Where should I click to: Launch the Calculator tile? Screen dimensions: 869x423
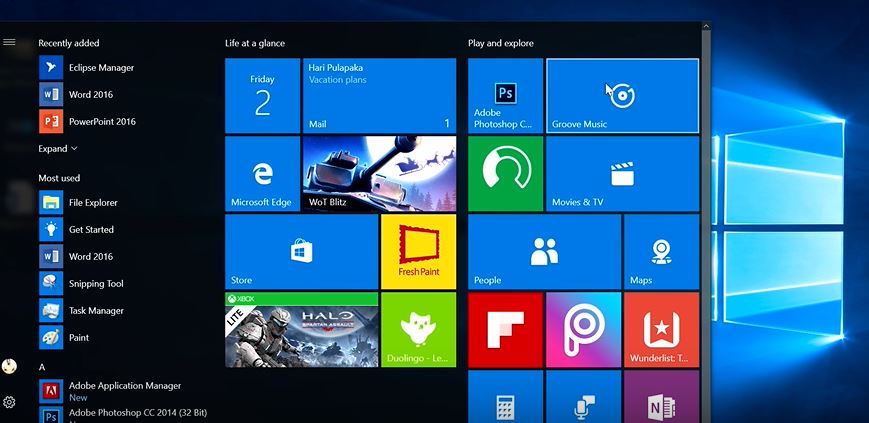pos(505,397)
